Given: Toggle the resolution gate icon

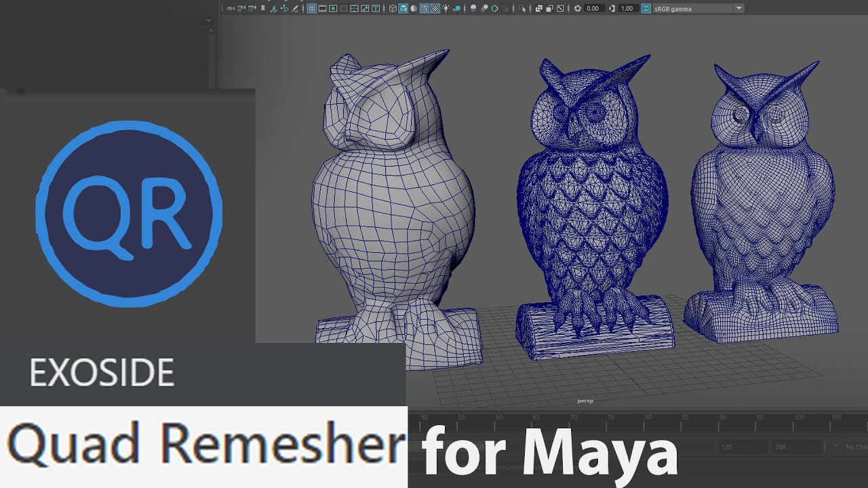Looking at the screenshot, I should tap(333, 9).
